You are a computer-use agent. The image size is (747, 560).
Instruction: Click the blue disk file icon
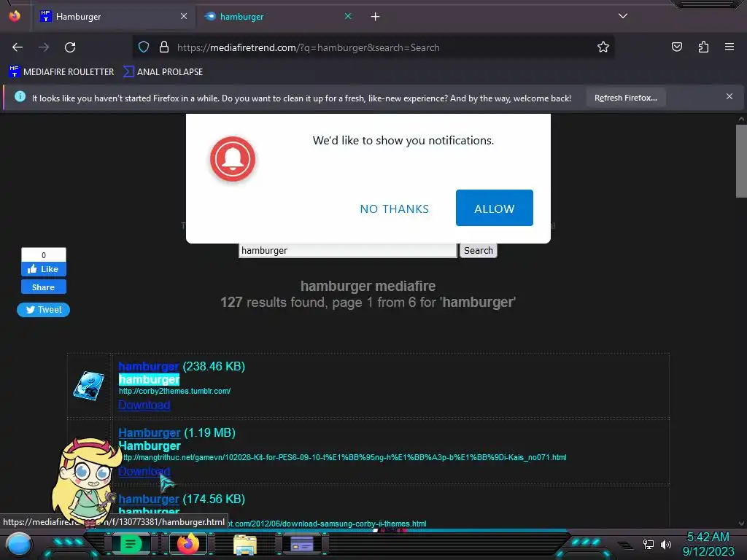click(x=88, y=386)
